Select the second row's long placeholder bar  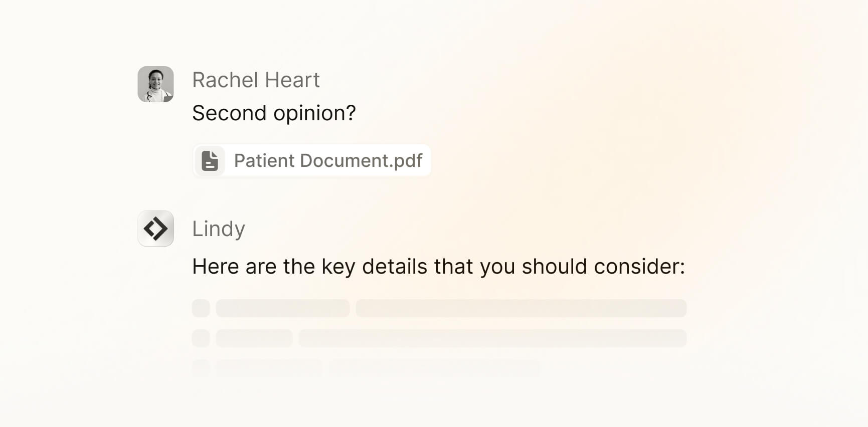coord(492,338)
